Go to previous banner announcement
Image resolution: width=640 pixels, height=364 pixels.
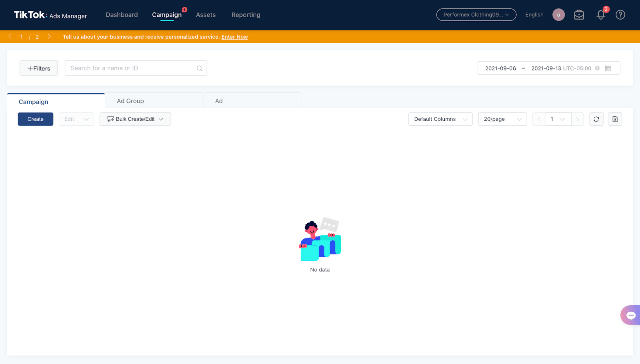click(x=10, y=36)
